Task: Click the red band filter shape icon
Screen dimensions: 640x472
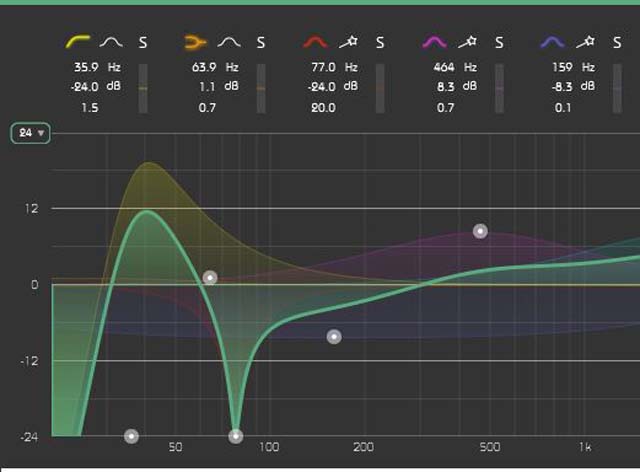Action: pyautogui.click(x=315, y=42)
